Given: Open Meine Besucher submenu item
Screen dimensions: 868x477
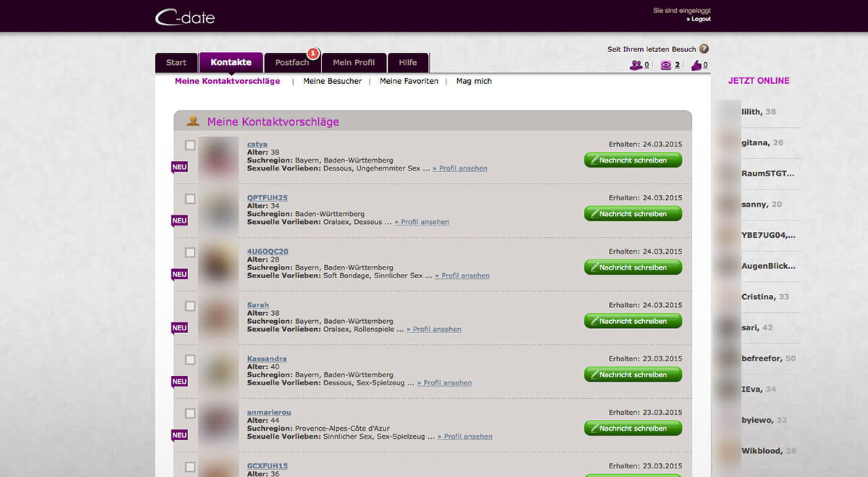Looking at the screenshot, I should pyautogui.click(x=332, y=81).
